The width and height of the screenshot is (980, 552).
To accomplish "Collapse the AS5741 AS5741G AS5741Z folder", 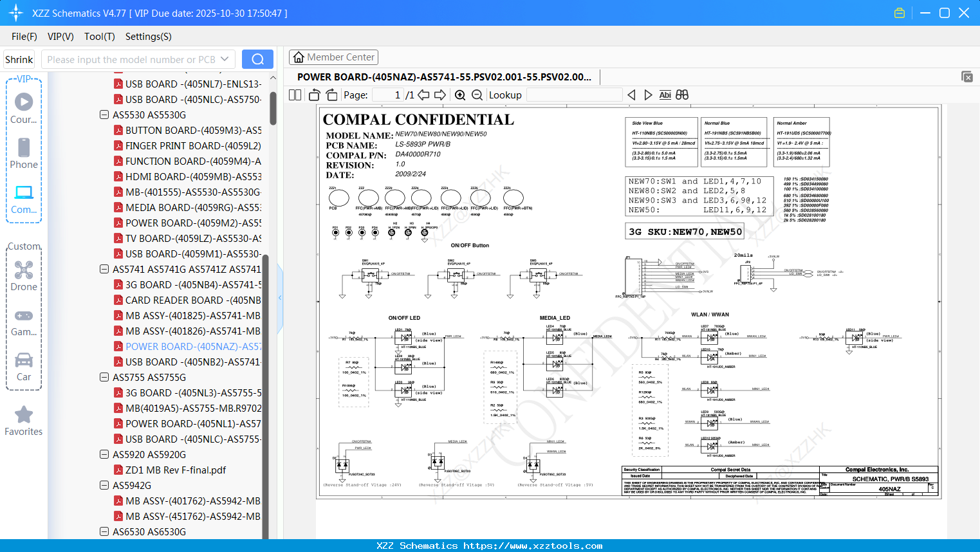I will 104,269.
